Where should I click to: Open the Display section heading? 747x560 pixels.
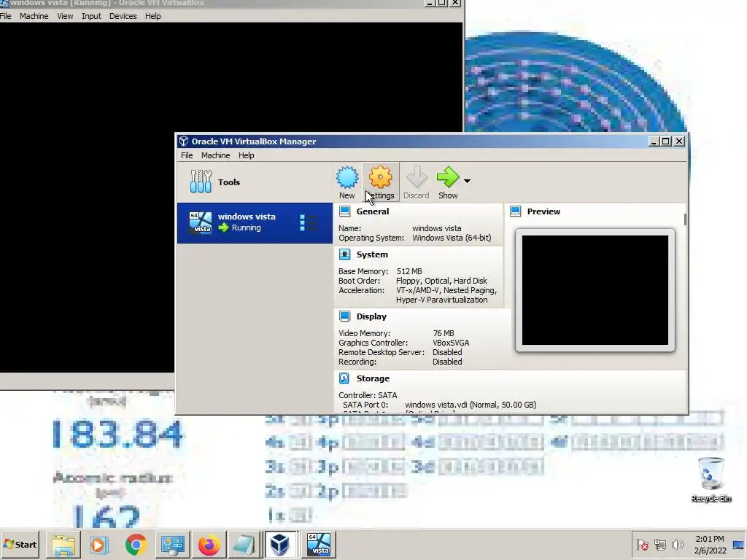pos(371,316)
